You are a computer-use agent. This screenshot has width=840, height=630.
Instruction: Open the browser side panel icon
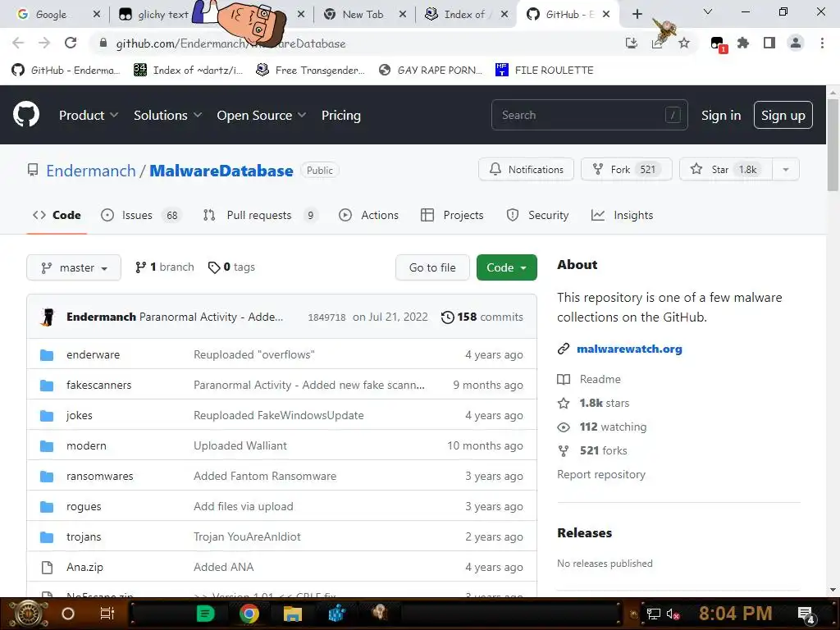(769, 43)
